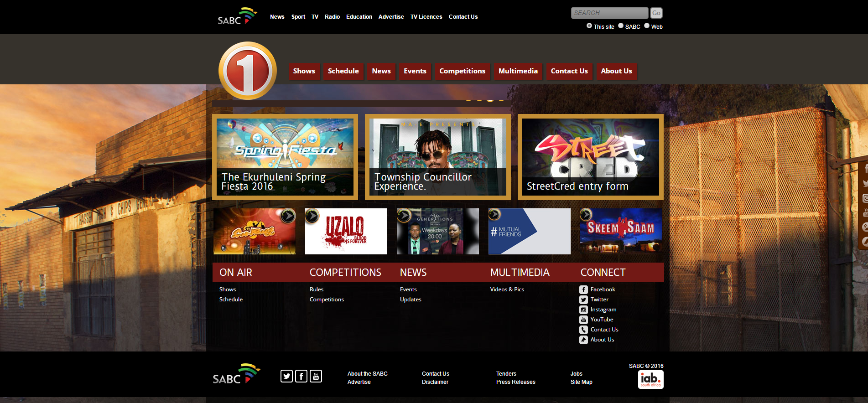
Task: Click the IAB South Africa badge
Action: [650, 379]
